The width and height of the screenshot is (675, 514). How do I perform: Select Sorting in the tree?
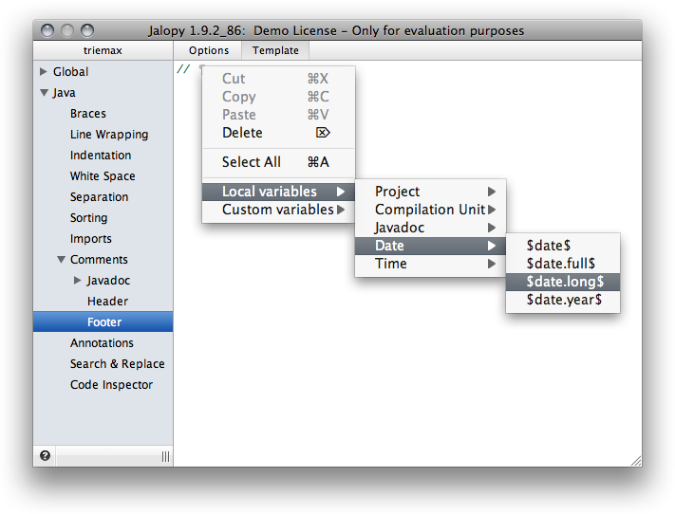pos(89,218)
